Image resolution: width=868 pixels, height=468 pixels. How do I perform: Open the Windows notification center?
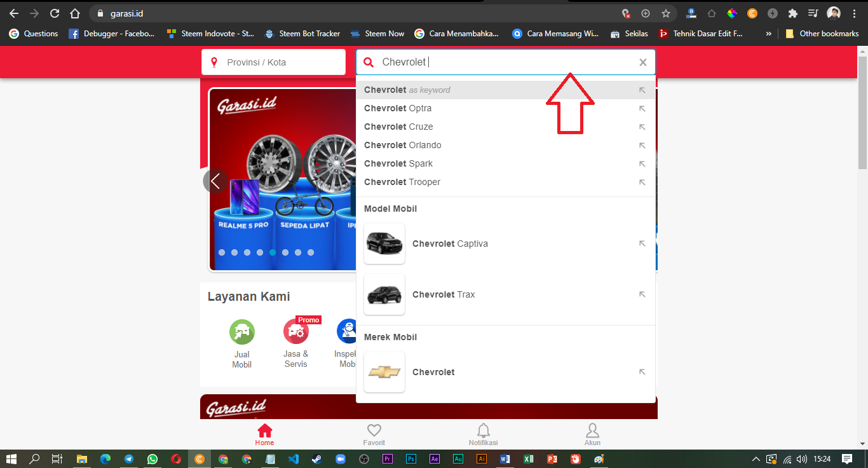point(847,458)
